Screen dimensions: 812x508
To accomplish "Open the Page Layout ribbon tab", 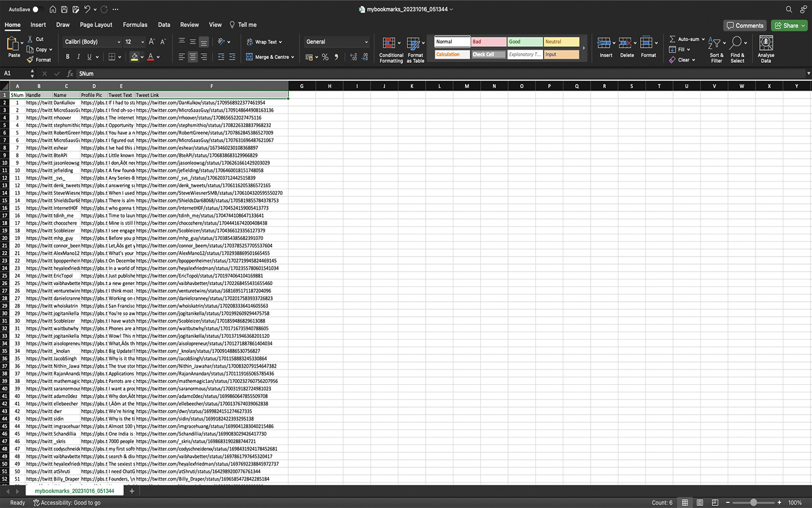I will pos(96,25).
